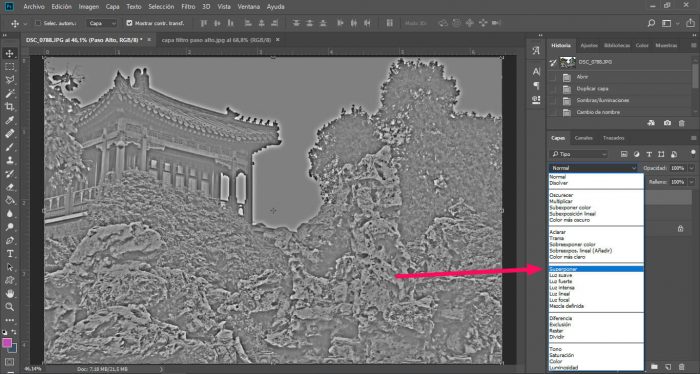This screenshot has width=700, height=374.
Task: Click the pixel layer filter icon
Action: 624,154
